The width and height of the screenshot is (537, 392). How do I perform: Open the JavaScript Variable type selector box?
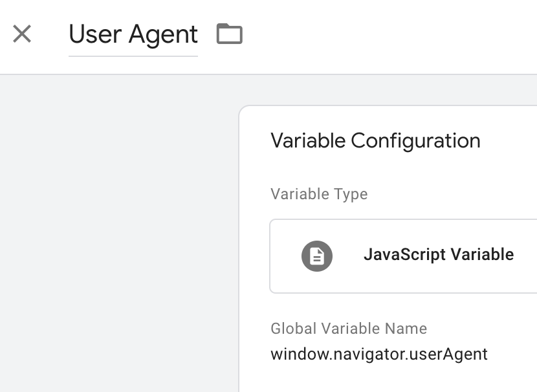[x=404, y=256]
